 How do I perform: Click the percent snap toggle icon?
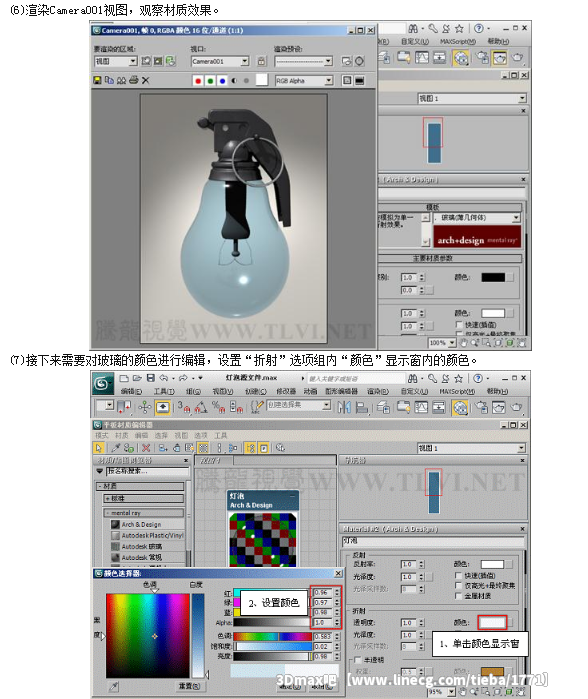tap(218, 407)
